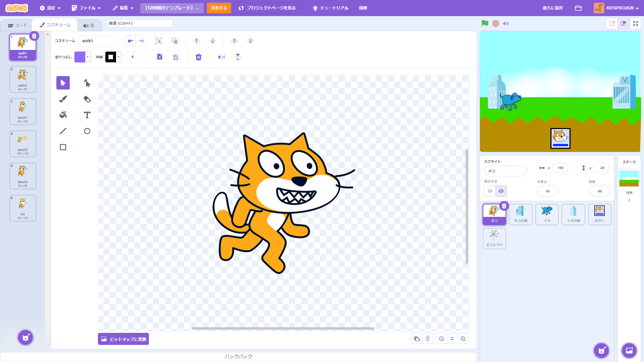Click the trash delete icon in the toolbar
The image size is (644, 362).
[199, 57]
